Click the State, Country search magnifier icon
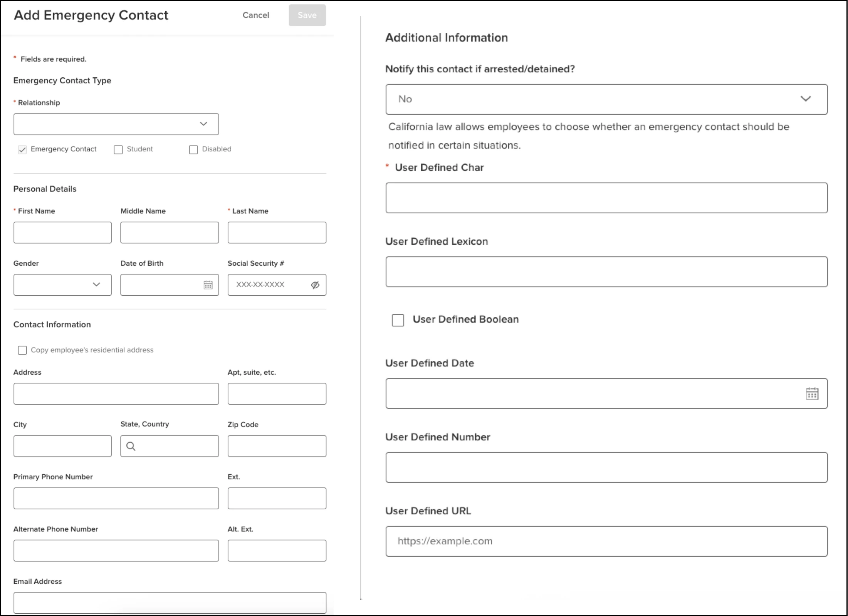This screenshot has width=848, height=616. click(x=131, y=446)
